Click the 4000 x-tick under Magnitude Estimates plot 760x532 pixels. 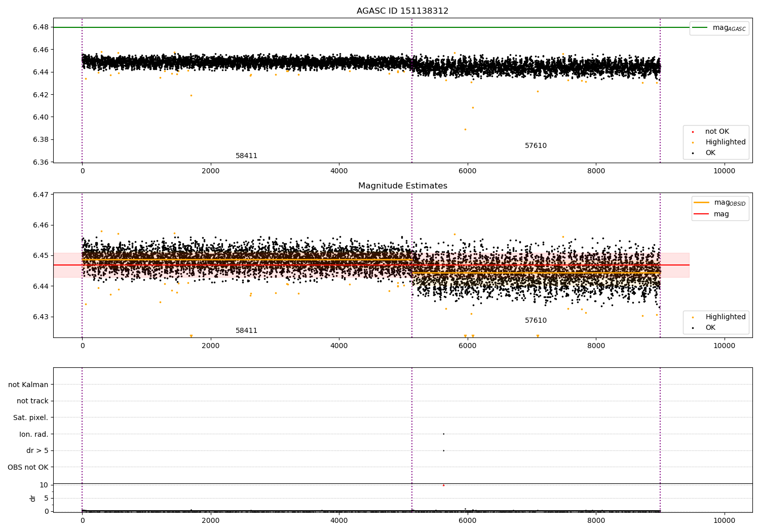[339, 346]
